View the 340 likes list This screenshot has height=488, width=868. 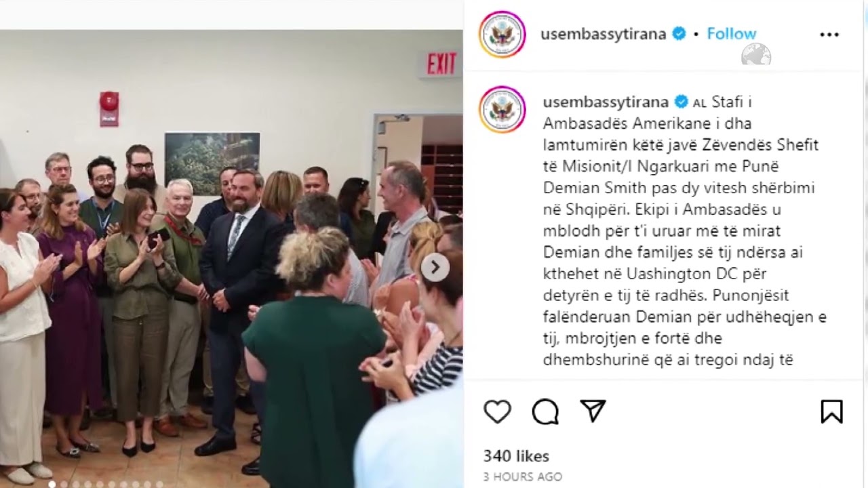pyautogui.click(x=516, y=456)
